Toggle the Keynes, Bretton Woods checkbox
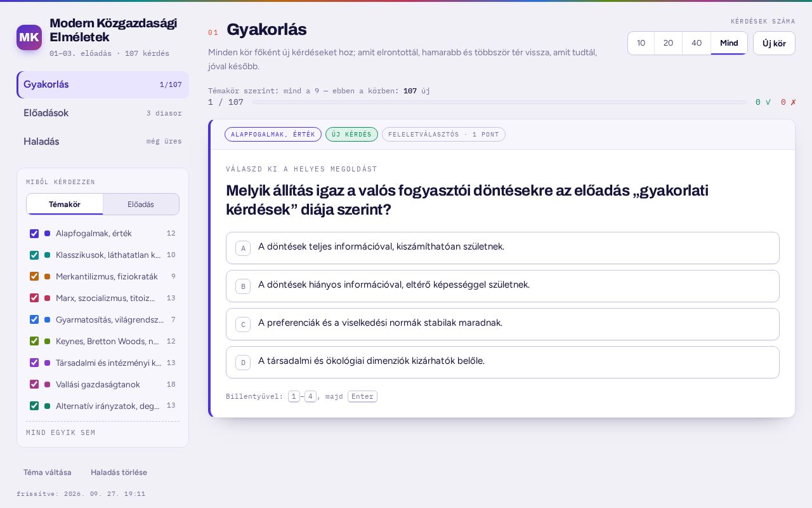This screenshot has width=812, height=508. point(34,341)
